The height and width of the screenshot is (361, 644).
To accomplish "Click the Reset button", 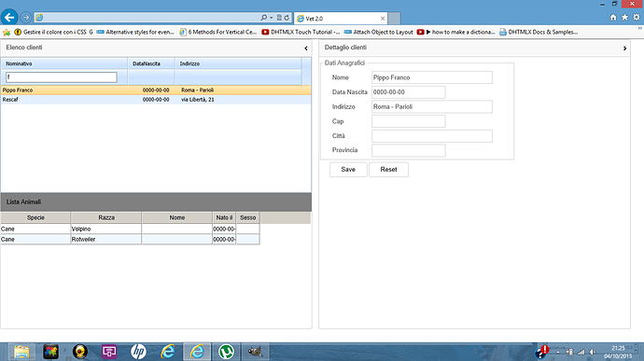I will pos(388,170).
